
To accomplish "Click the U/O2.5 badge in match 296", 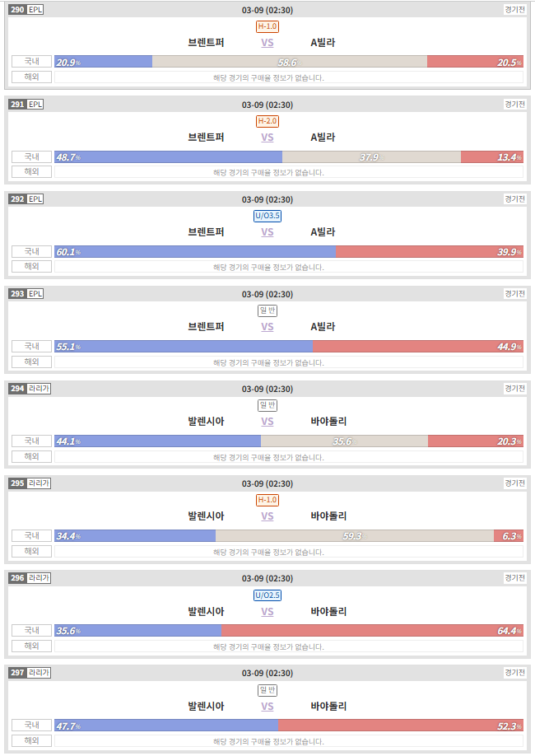I will [x=267, y=595].
